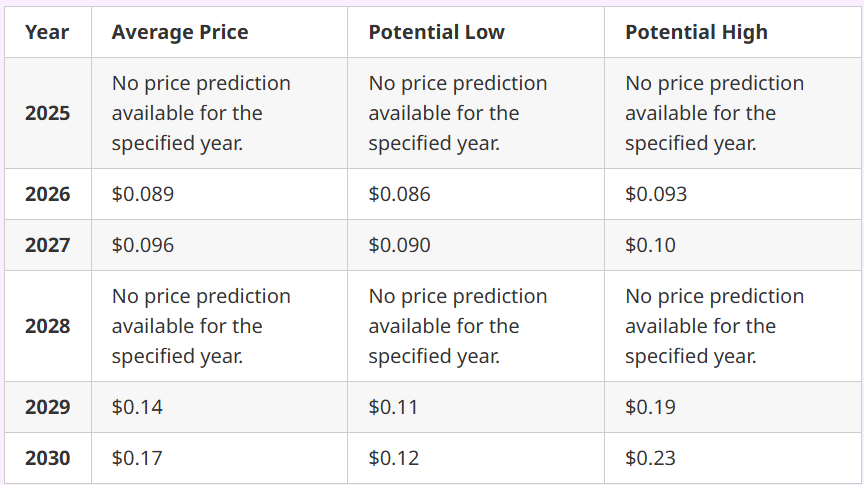
Task: Select the $0.086 potential low value
Action: coord(399,194)
